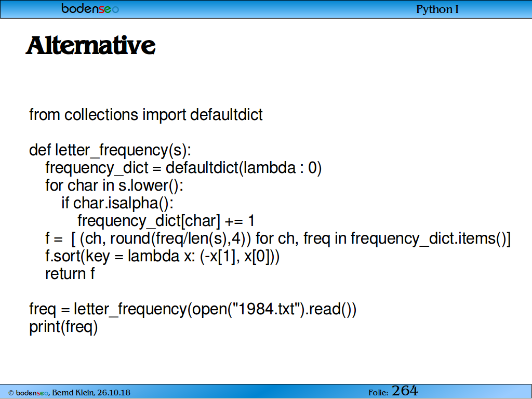Screen dimensions: 532x399
Task: Click the 'frequency_dict[char] += 1' line
Action: tap(166, 221)
